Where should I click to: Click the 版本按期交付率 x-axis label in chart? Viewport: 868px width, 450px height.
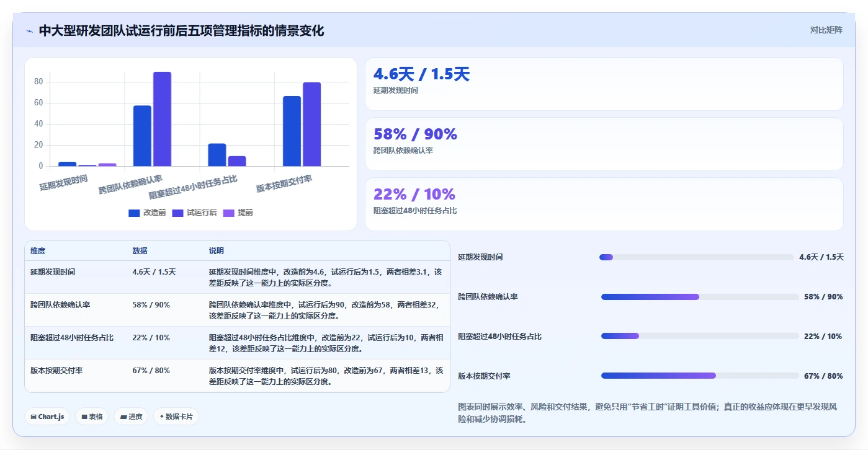[284, 183]
